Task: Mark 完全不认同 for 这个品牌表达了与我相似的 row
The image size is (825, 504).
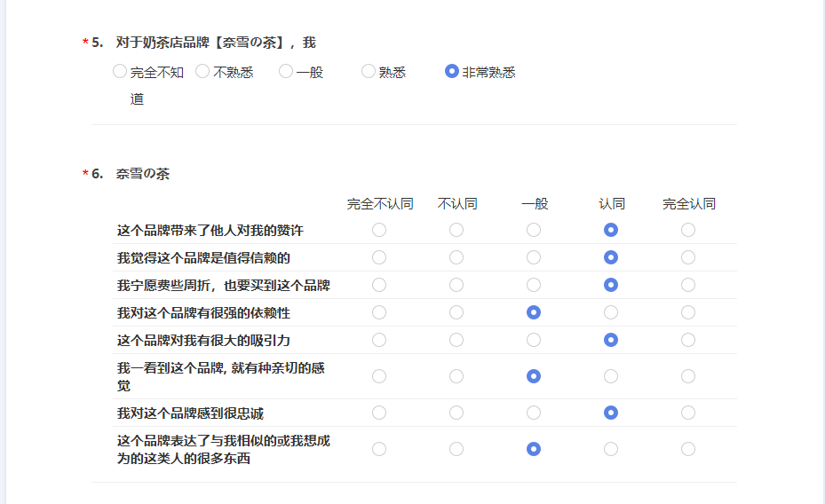Action: [379, 449]
